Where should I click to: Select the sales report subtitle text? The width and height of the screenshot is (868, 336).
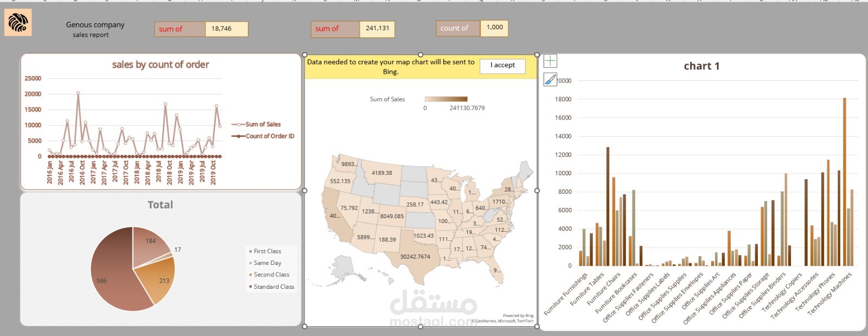(91, 35)
